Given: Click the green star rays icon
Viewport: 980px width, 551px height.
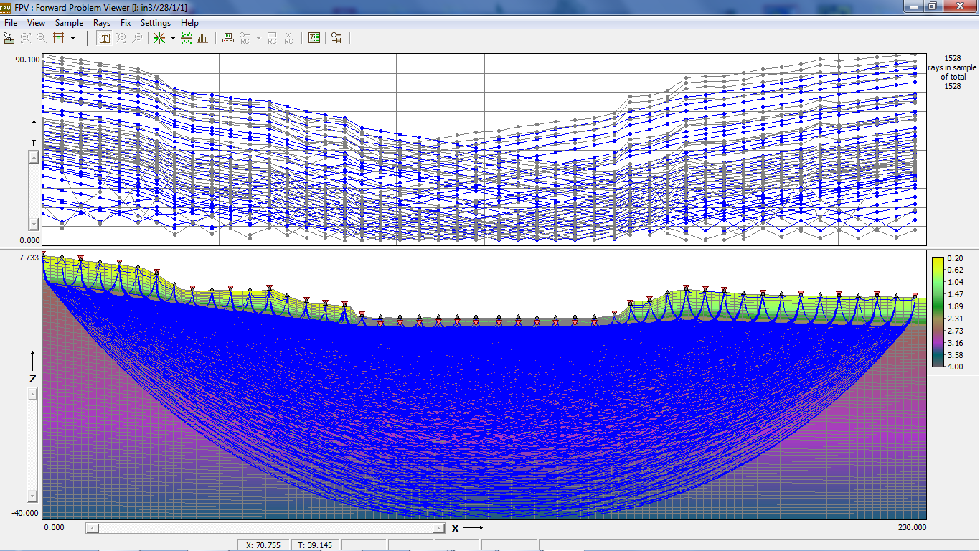Looking at the screenshot, I should click(159, 38).
